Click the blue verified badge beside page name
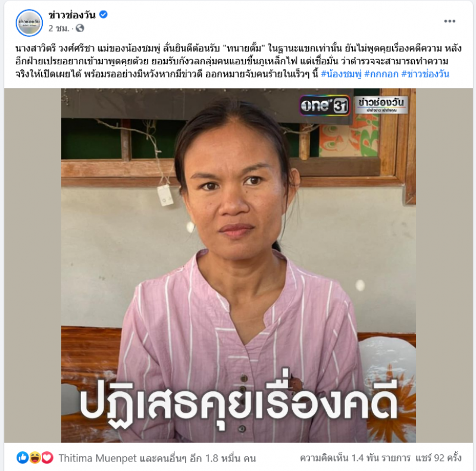This screenshot has width=476, height=471. (x=104, y=14)
